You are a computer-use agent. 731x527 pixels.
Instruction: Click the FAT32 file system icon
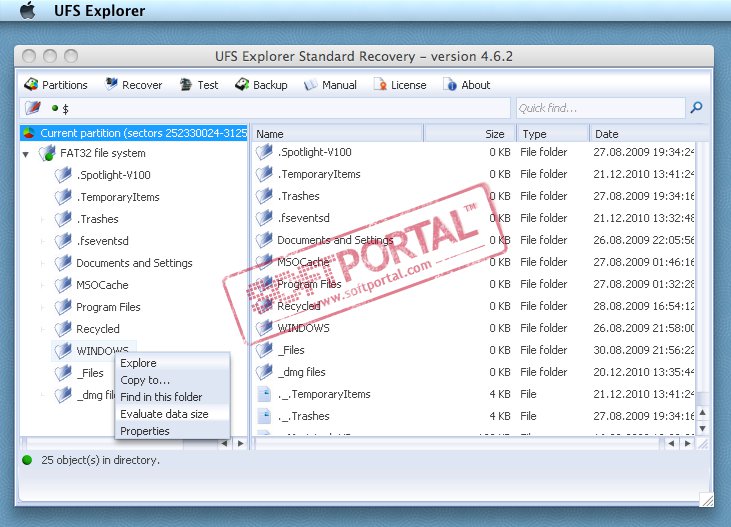(47, 153)
